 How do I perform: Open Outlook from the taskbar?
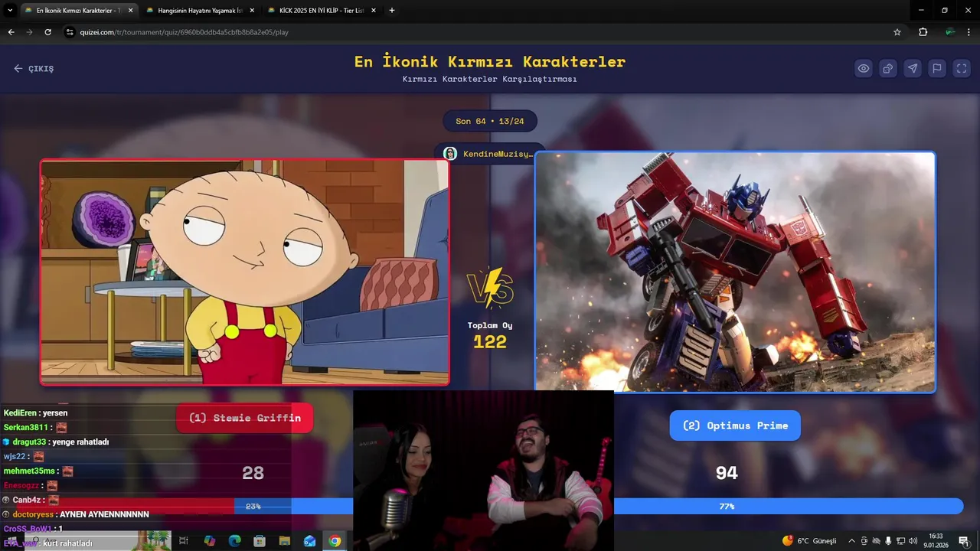point(309,541)
